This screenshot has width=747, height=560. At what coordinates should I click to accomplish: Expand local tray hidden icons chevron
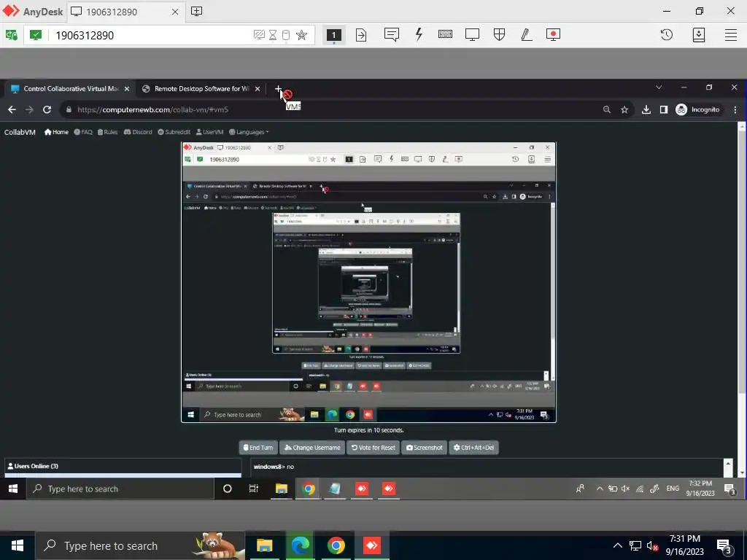pyautogui.click(x=617, y=545)
